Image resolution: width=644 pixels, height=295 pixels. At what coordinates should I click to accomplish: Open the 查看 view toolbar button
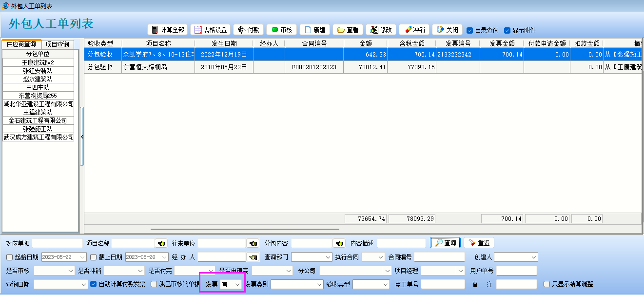(x=348, y=30)
